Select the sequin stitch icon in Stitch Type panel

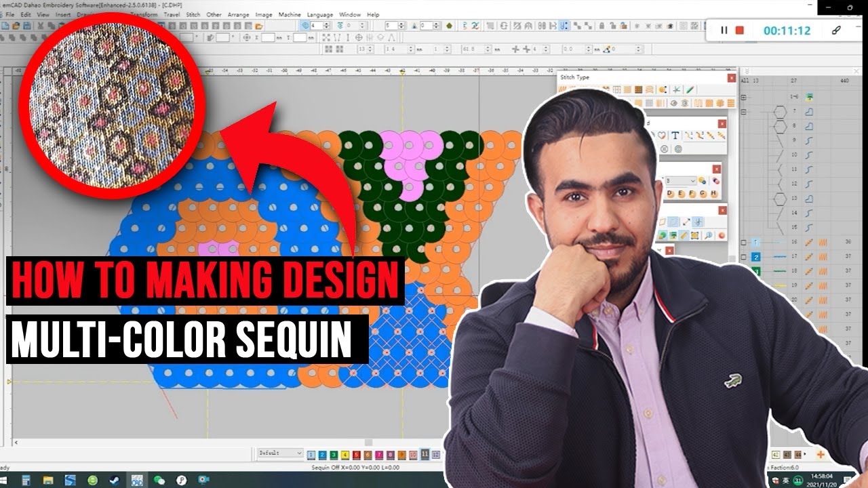click(663, 89)
